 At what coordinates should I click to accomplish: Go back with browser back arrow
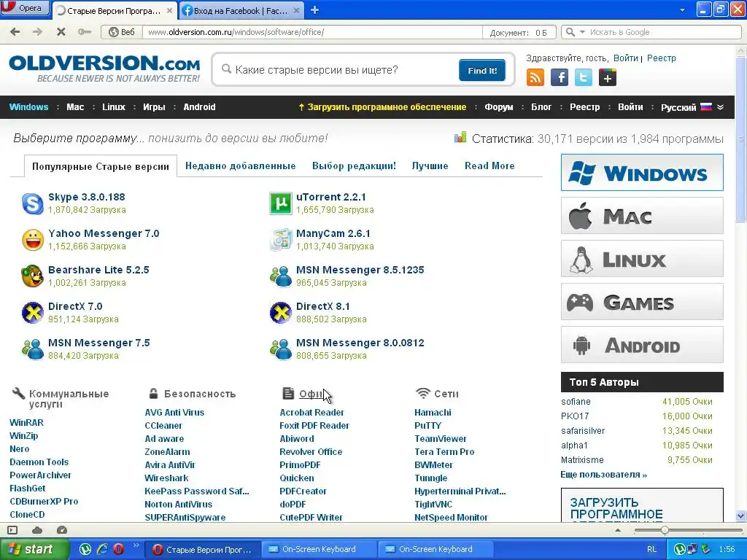15,32
